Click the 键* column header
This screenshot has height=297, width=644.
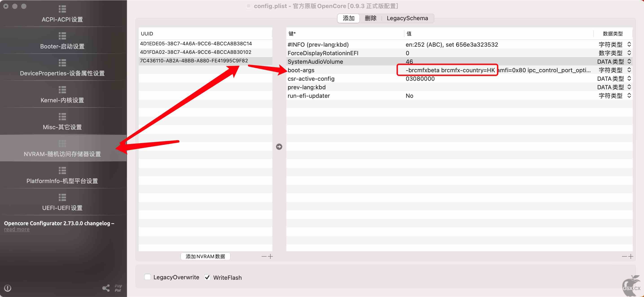coord(345,33)
